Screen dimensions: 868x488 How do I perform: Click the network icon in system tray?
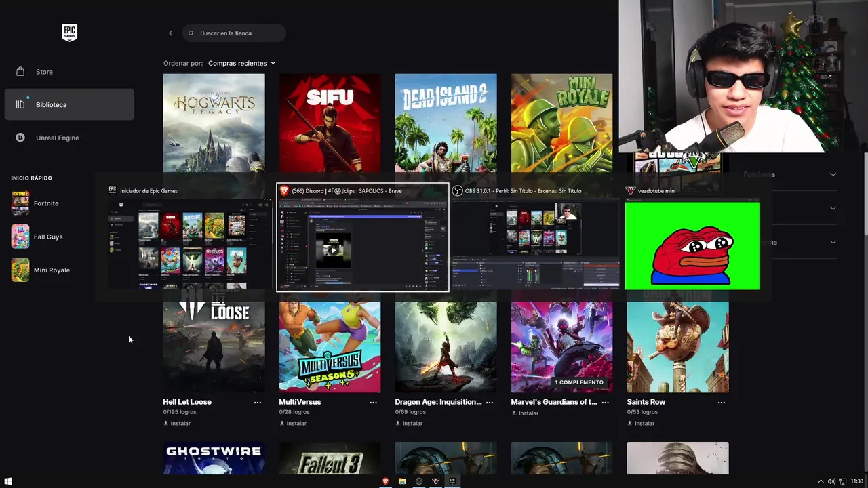point(843,481)
